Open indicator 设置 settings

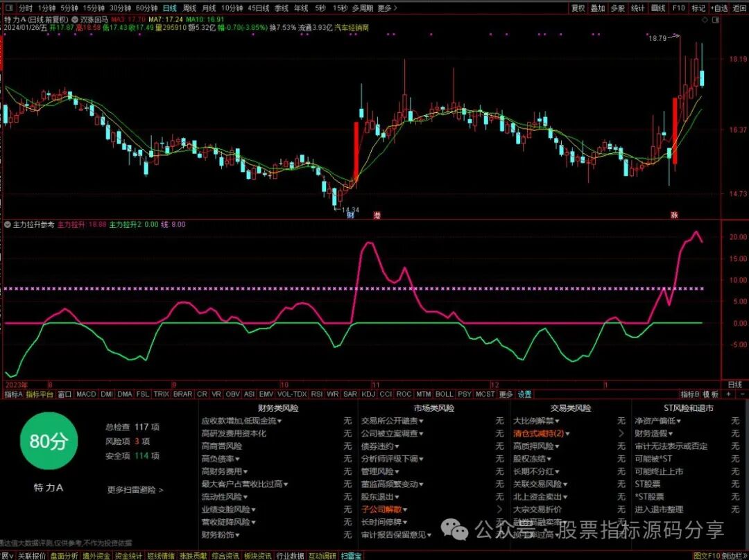click(524, 394)
